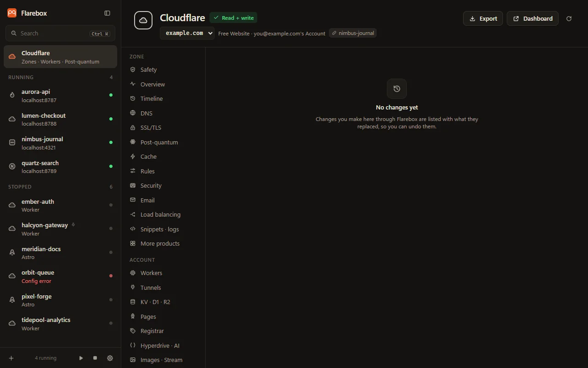Viewport: 588px width, 368px height.
Task: Select ember-auth stopped project
Action: 60,205
